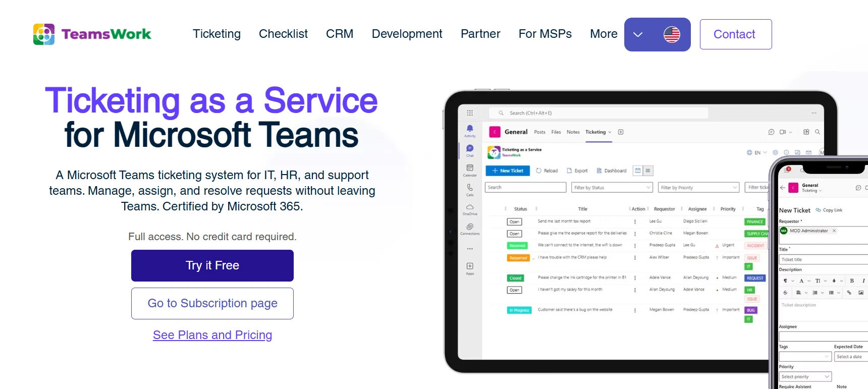Image resolution: width=868 pixels, height=389 pixels.
Task: Click the FINANCE tag
Action: 755,221
